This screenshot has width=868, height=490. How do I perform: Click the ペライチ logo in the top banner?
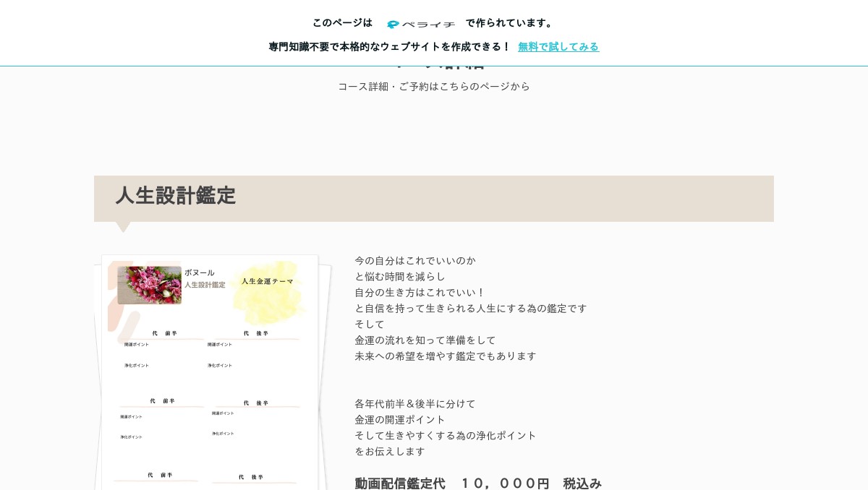(x=420, y=24)
